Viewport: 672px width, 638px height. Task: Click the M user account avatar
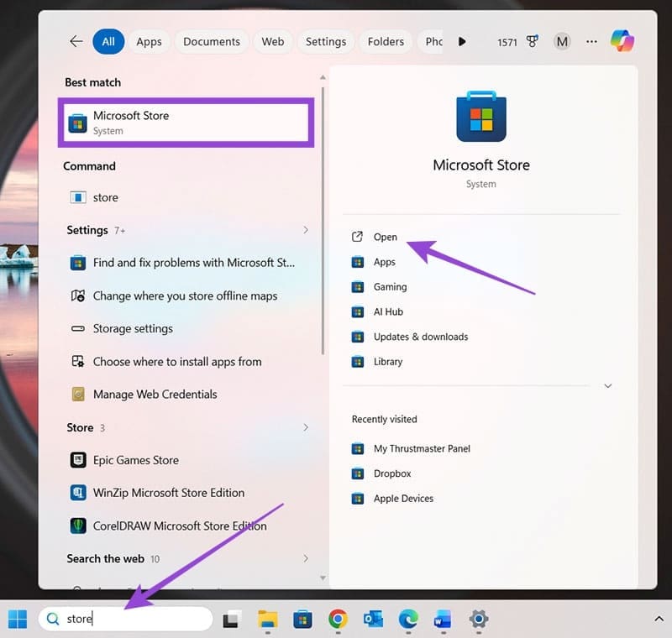coord(562,41)
